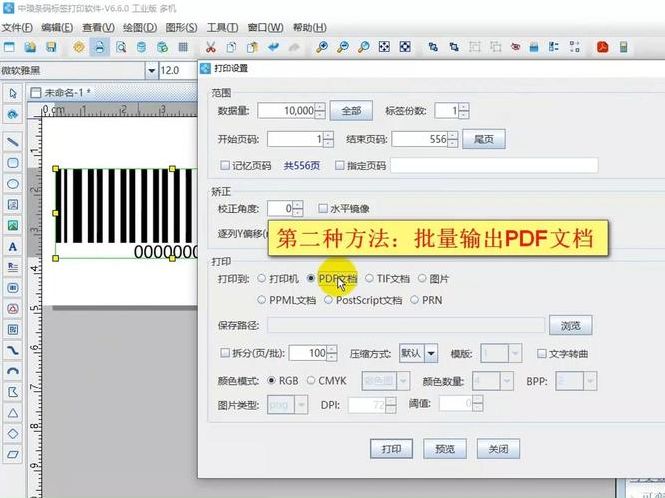
Task: Select the ellipse drawing tool
Action: pyautogui.click(x=13, y=184)
